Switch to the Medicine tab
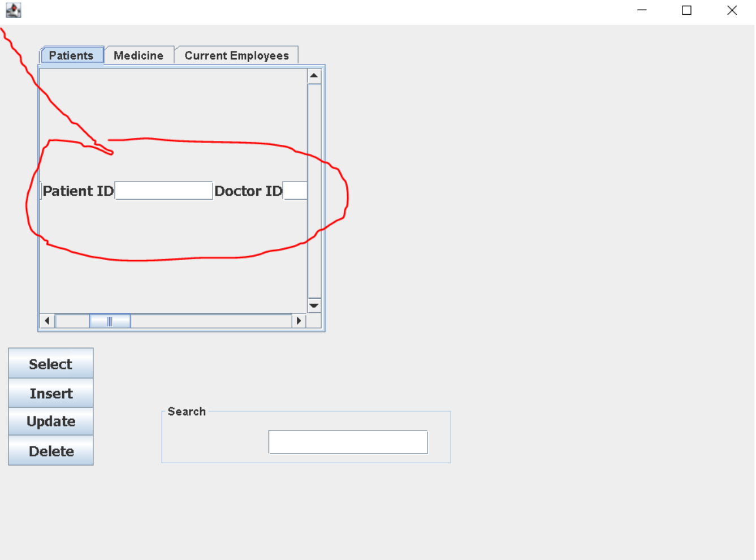 coord(139,55)
